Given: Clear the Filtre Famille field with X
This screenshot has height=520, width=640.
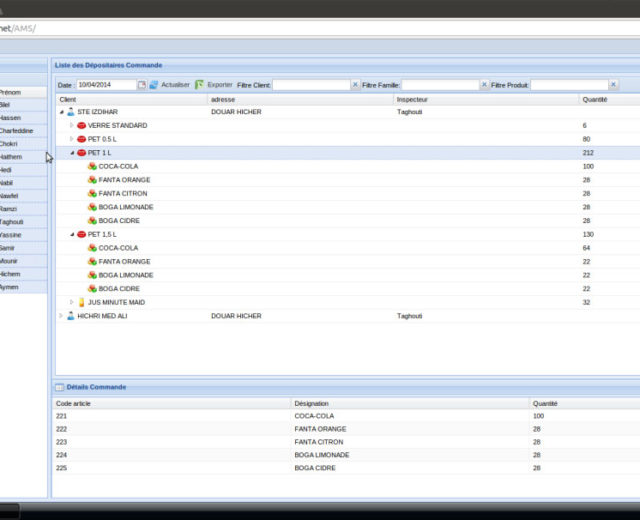Looking at the screenshot, I should (485, 85).
